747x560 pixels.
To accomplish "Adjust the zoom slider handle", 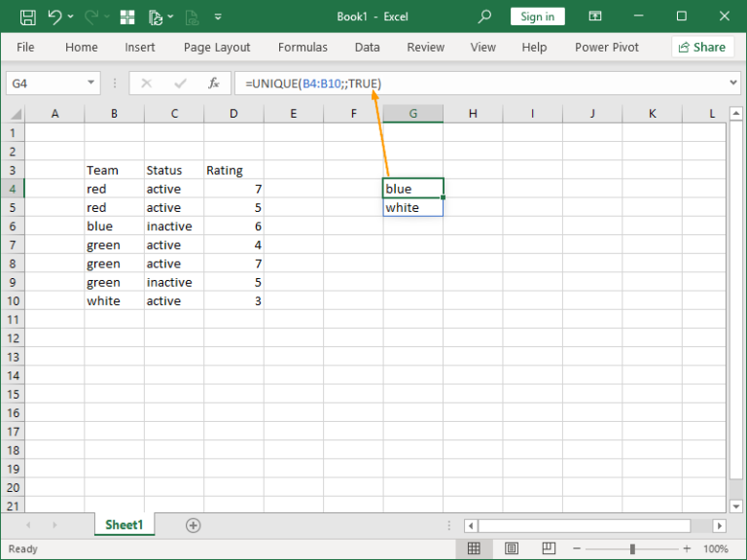I will 633,549.
